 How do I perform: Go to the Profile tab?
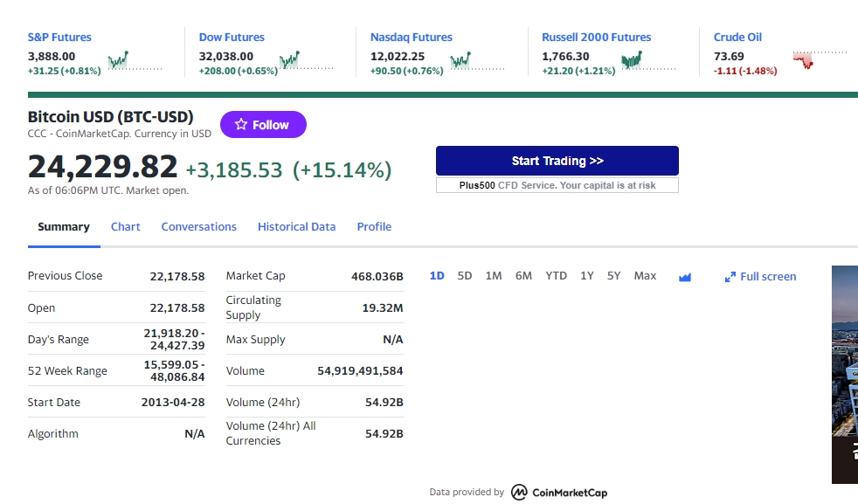pyautogui.click(x=374, y=226)
